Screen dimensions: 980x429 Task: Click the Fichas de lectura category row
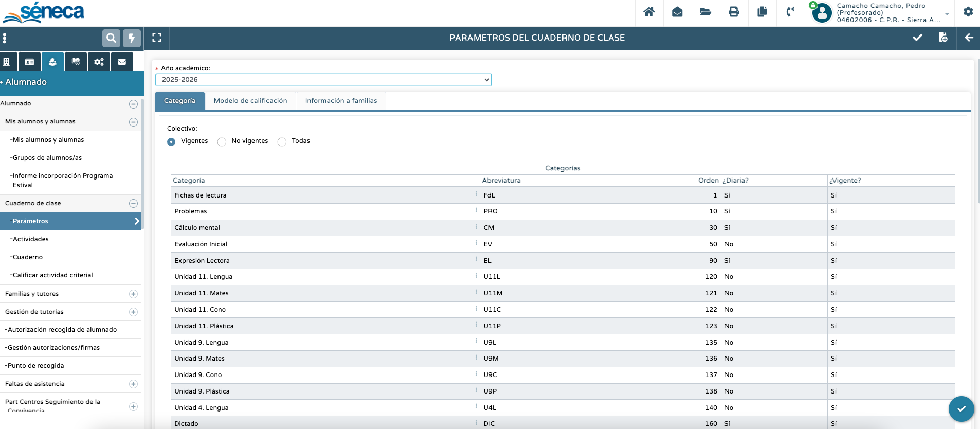[201, 195]
